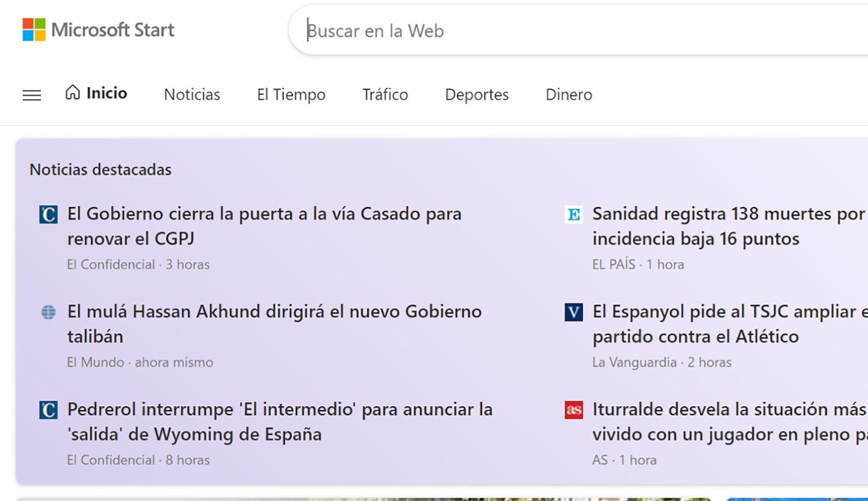Click the bottom-left photo thumbnail
The height and width of the screenshot is (501, 868).
356,497
